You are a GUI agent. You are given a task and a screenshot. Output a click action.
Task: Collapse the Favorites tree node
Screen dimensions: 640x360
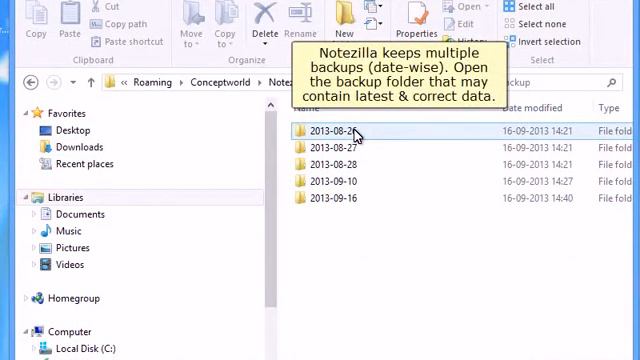26,113
